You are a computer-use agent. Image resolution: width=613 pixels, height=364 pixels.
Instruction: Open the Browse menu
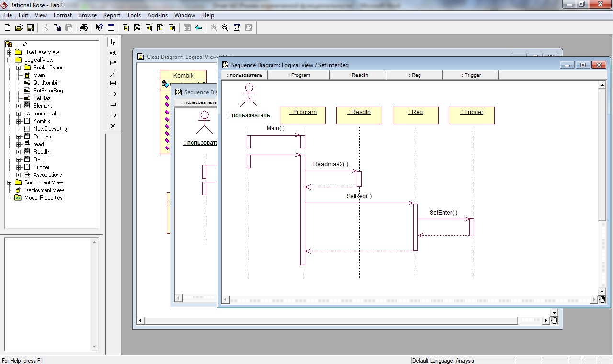coord(88,15)
